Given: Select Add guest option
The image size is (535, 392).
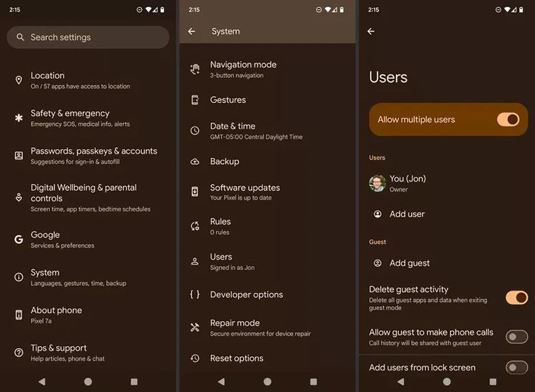Looking at the screenshot, I should pyautogui.click(x=447, y=263).
